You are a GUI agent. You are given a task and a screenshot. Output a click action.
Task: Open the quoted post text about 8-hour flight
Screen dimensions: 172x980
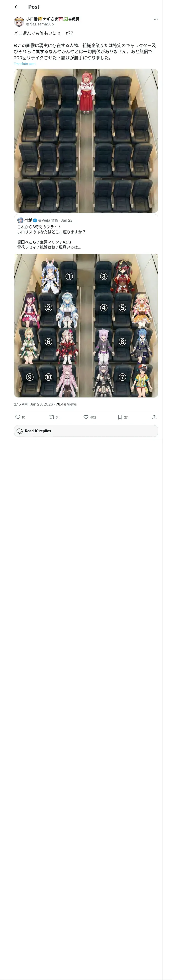click(51, 229)
